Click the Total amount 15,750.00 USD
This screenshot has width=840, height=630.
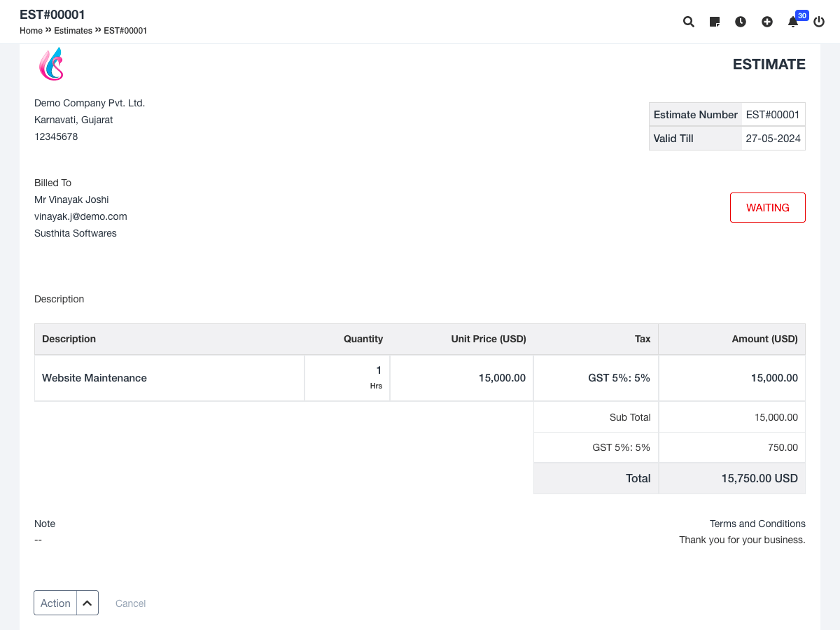coord(759,478)
